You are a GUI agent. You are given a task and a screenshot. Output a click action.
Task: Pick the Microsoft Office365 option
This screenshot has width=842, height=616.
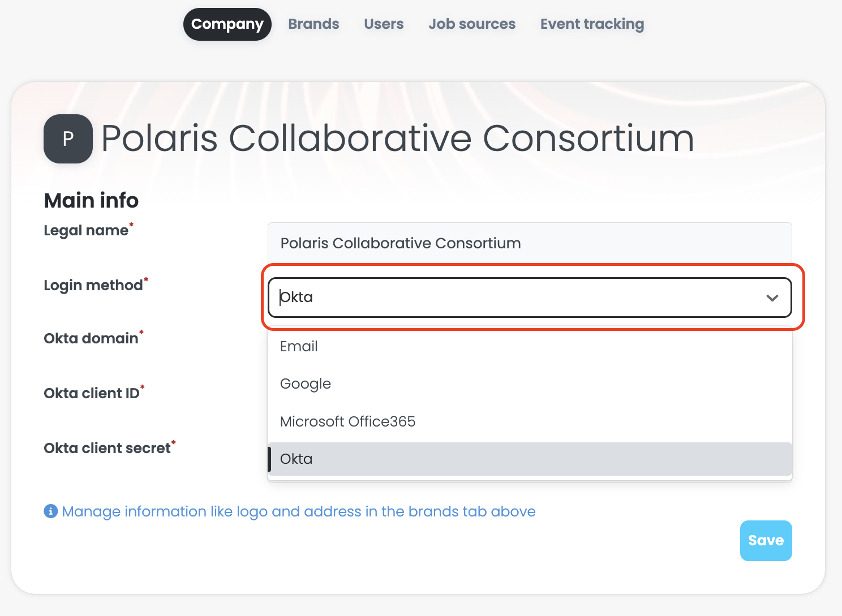click(x=347, y=421)
